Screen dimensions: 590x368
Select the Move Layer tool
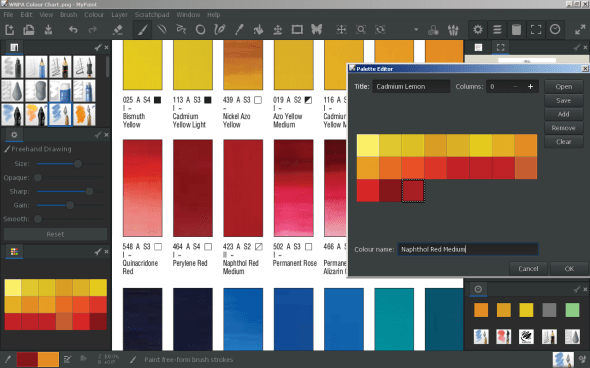point(278,30)
